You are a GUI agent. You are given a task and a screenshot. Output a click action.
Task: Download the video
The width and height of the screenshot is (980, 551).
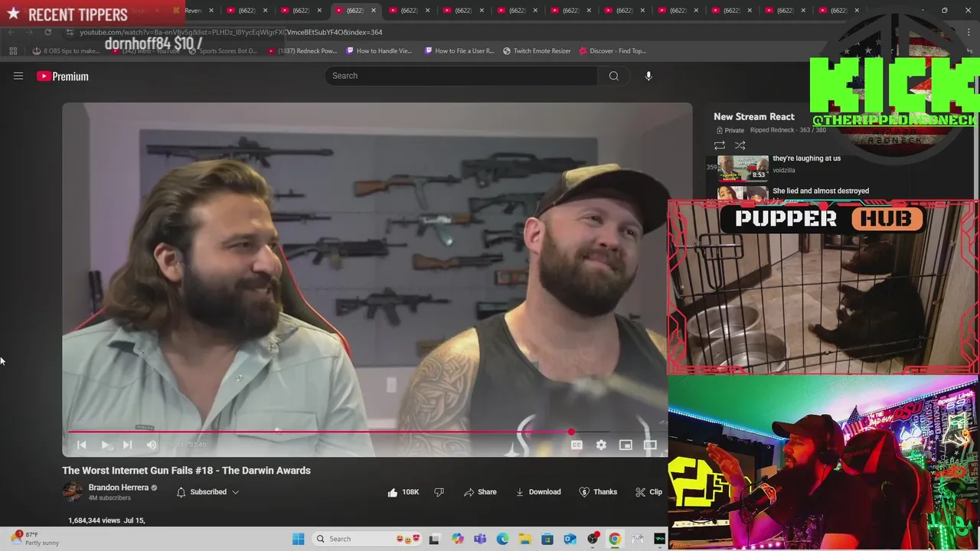click(x=538, y=492)
